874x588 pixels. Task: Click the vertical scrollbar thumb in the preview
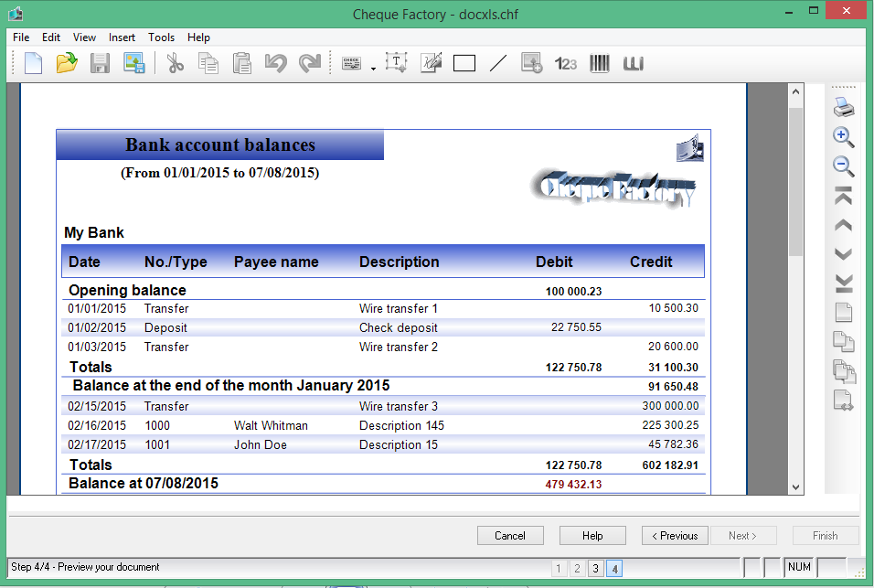(x=796, y=181)
